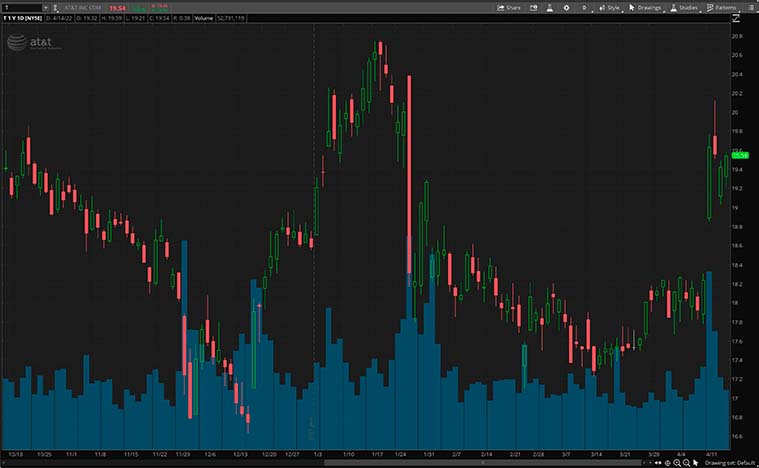Image resolution: width=759 pixels, height=468 pixels.
Task: Click the D timeframe button
Action: [584, 8]
